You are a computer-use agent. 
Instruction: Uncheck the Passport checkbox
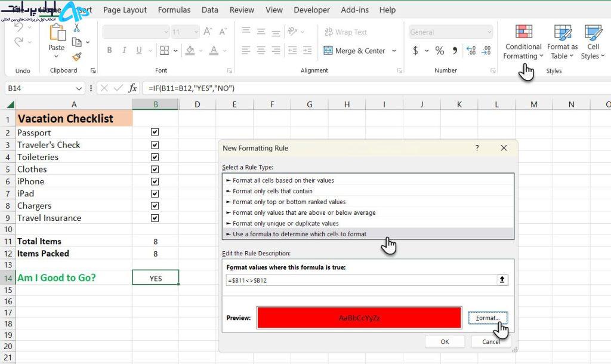tap(155, 132)
